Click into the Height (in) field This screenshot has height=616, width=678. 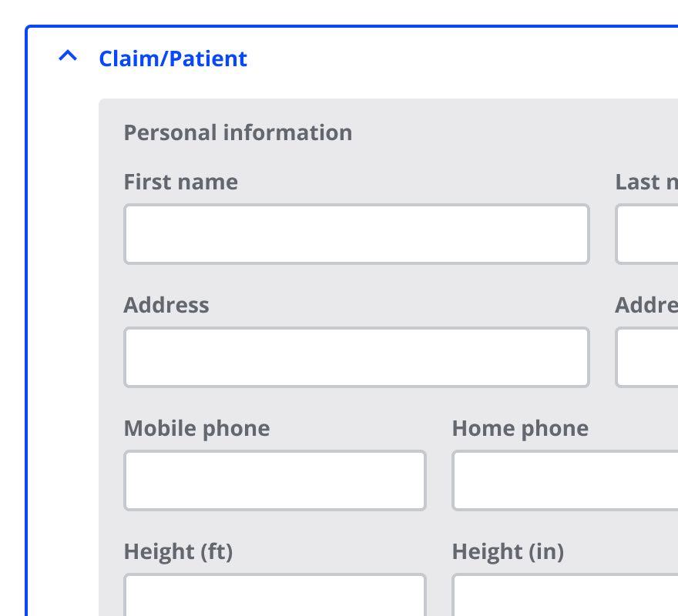click(564, 596)
